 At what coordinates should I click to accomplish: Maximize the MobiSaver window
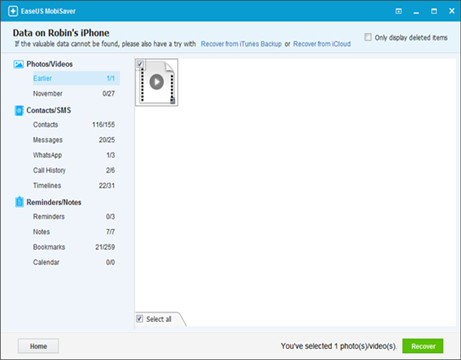pyautogui.click(x=434, y=11)
